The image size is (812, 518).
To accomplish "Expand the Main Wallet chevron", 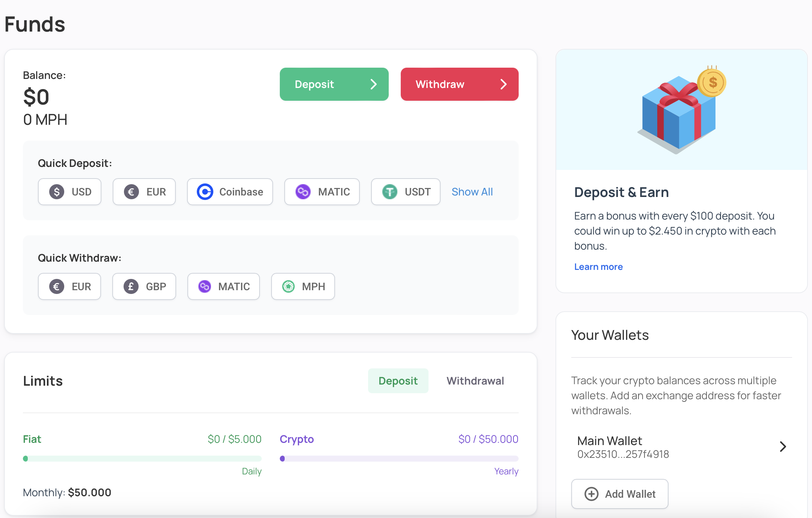I will pyautogui.click(x=783, y=447).
